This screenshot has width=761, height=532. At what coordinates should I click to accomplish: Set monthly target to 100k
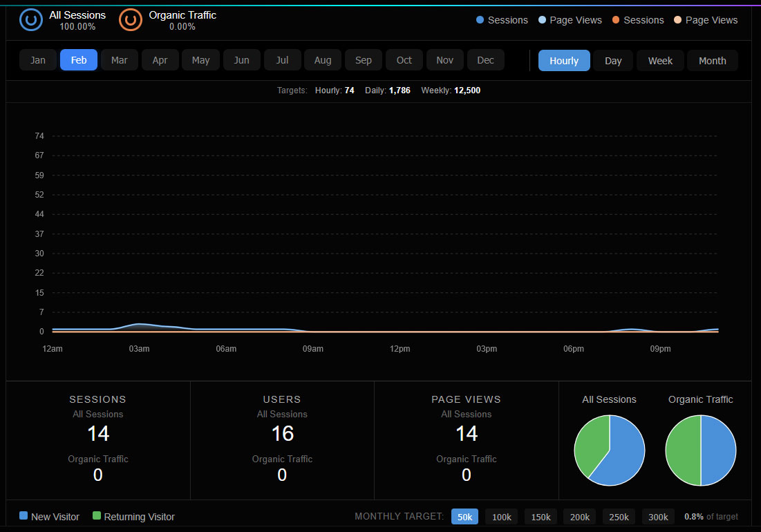pyautogui.click(x=502, y=517)
